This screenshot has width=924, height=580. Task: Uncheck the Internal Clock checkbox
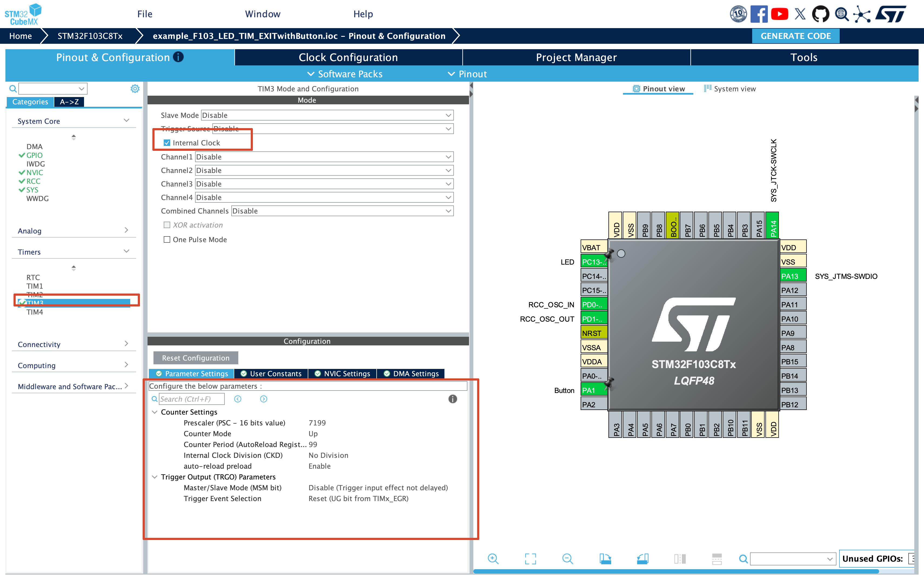tap(167, 143)
